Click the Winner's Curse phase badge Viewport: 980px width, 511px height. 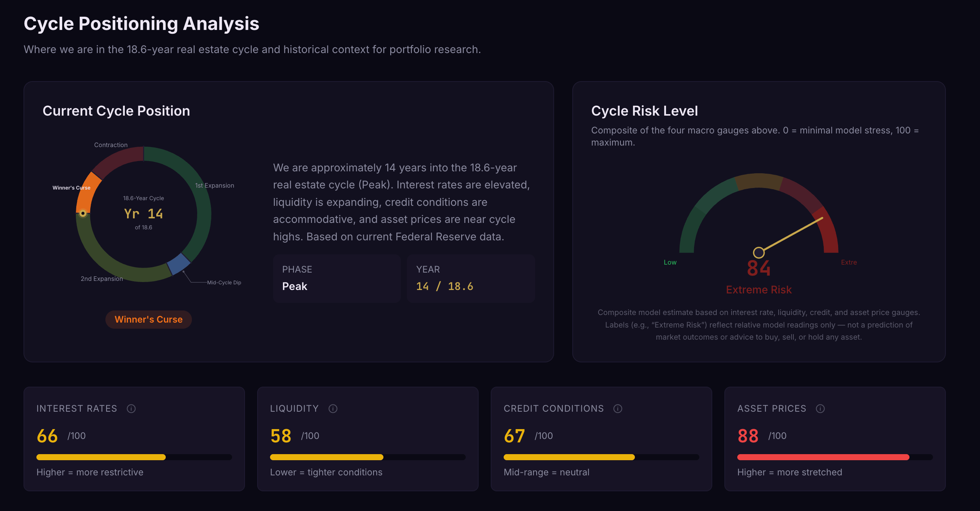148,319
